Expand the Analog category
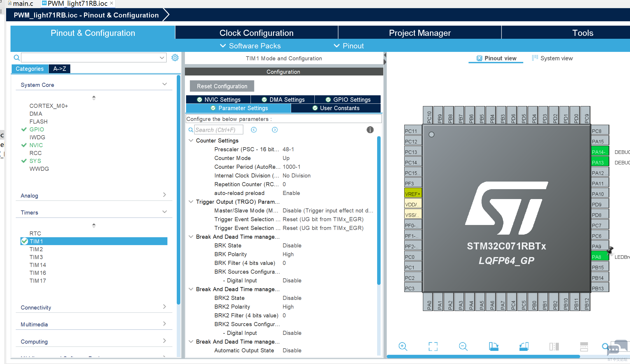This screenshot has width=630, height=364. tap(164, 195)
